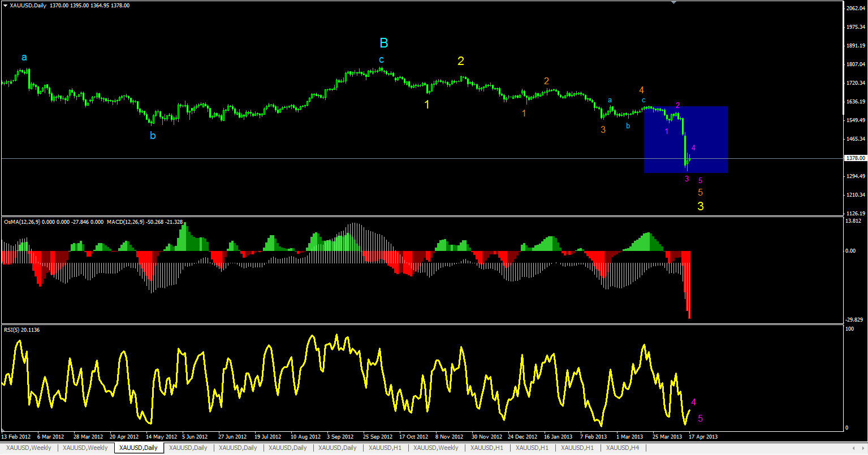Image resolution: width=868 pixels, height=455 pixels.
Task: Select the active XAUUSD,Daily tab
Action: click(x=139, y=448)
